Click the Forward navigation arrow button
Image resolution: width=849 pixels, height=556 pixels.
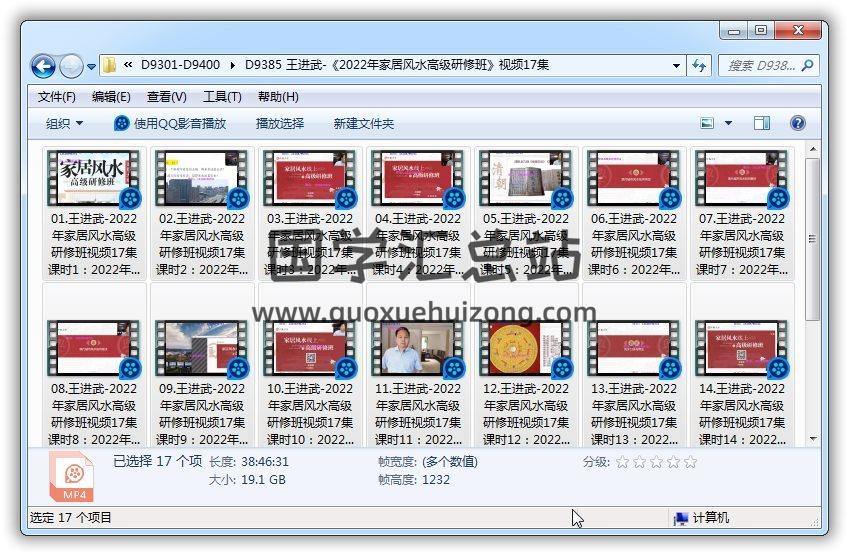(x=71, y=66)
